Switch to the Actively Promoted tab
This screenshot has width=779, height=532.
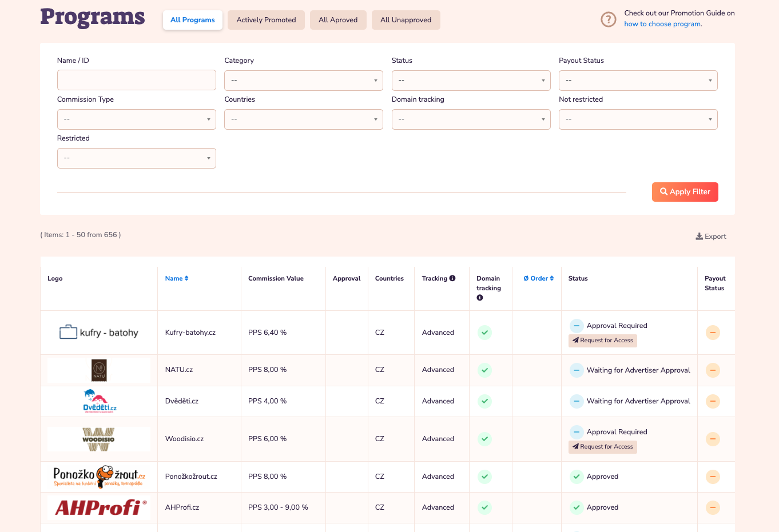tap(266, 20)
